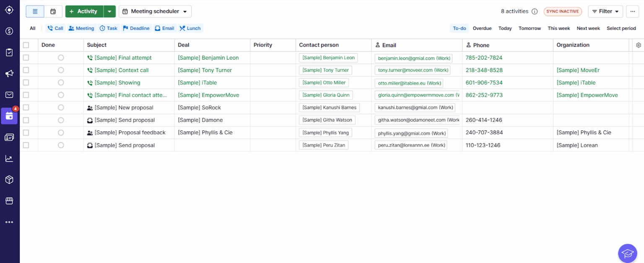The height and width of the screenshot is (263, 644).
Task: Open the Meeting scheduler dropdown
Action: pos(154,11)
